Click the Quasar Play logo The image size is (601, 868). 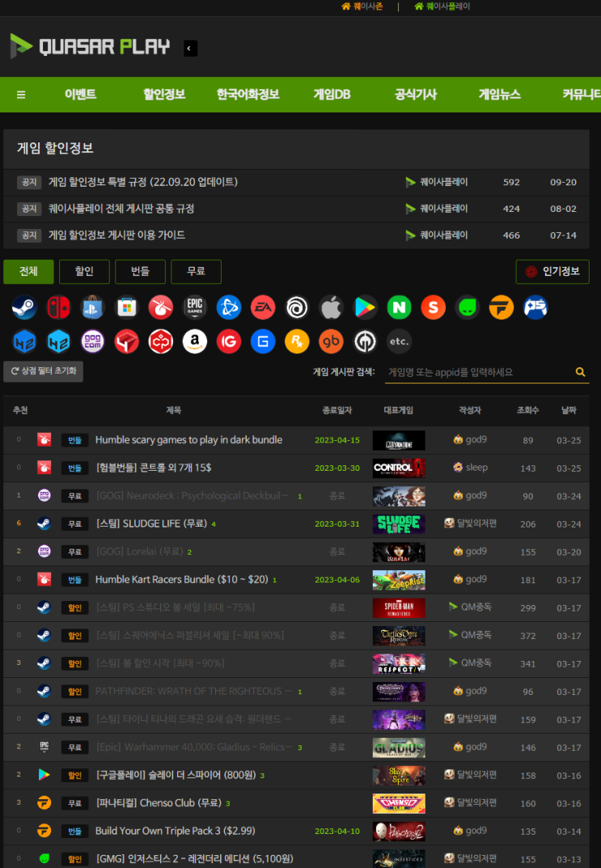90,46
